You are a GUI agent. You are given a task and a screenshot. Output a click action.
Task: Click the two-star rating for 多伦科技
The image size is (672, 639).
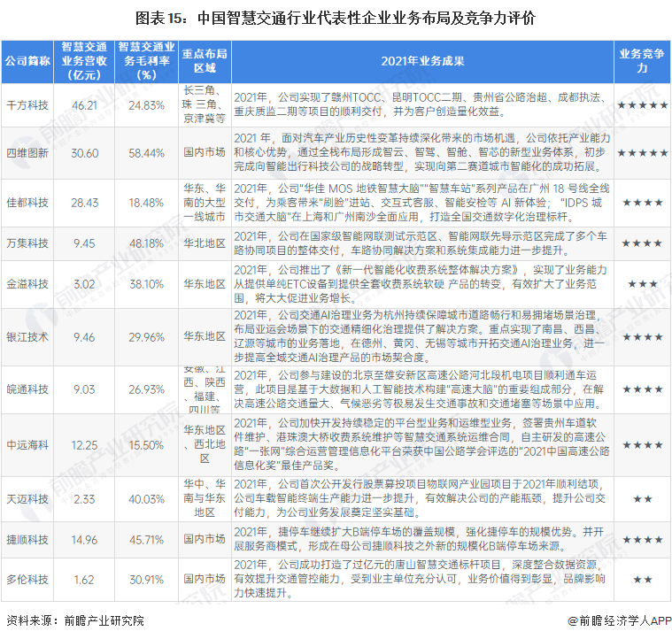click(642, 579)
